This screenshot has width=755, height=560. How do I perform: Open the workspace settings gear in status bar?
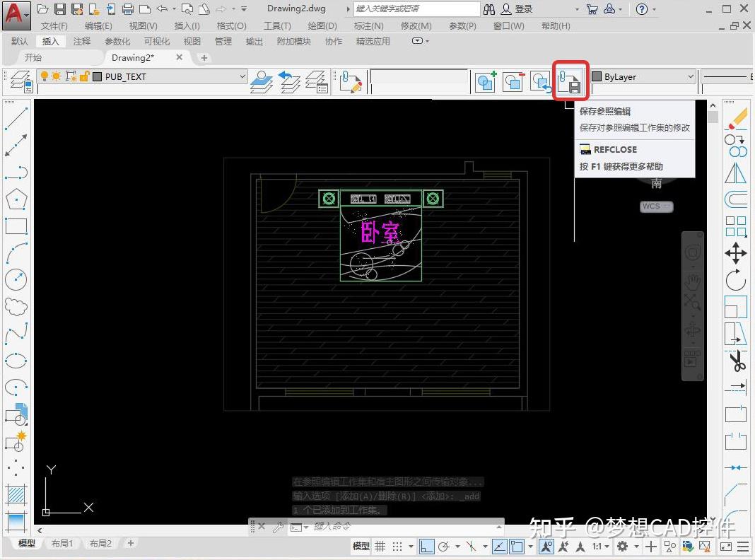pos(623,547)
